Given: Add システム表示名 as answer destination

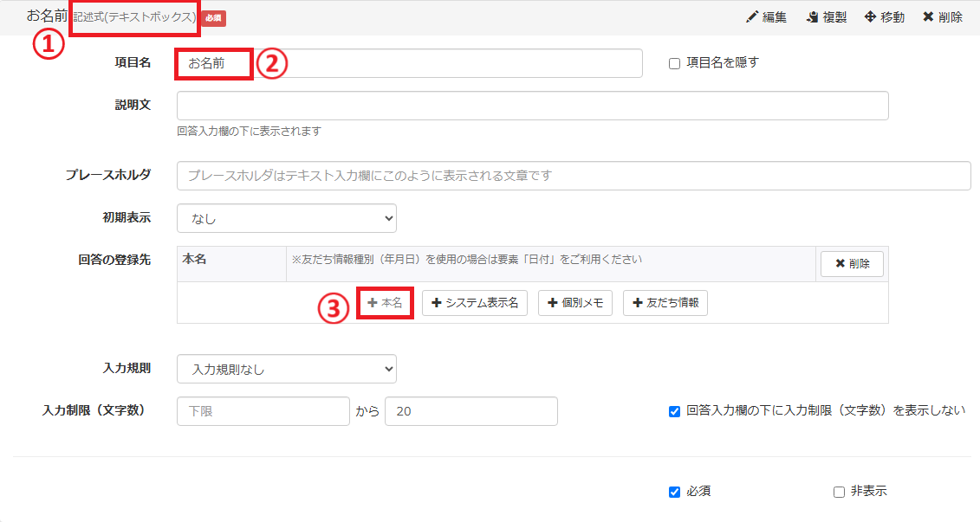Looking at the screenshot, I should click(475, 303).
